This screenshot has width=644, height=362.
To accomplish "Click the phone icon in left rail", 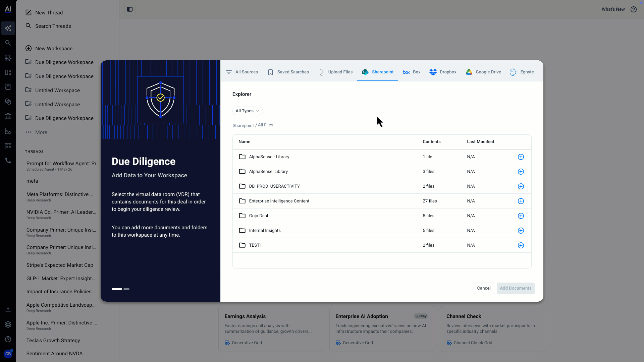I will [8, 161].
